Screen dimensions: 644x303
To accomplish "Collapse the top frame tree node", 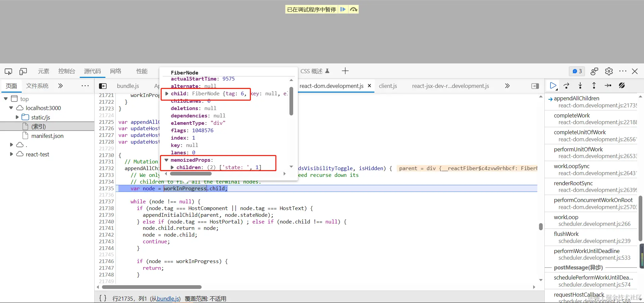I will click(x=6, y=99).
